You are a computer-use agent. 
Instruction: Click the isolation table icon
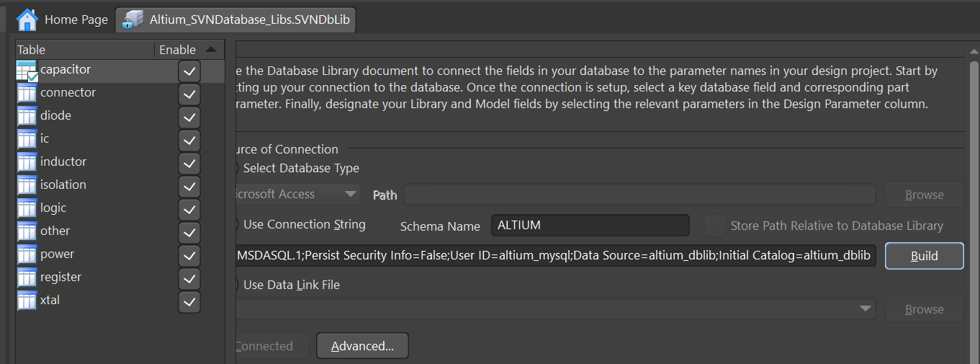[27, 185]
